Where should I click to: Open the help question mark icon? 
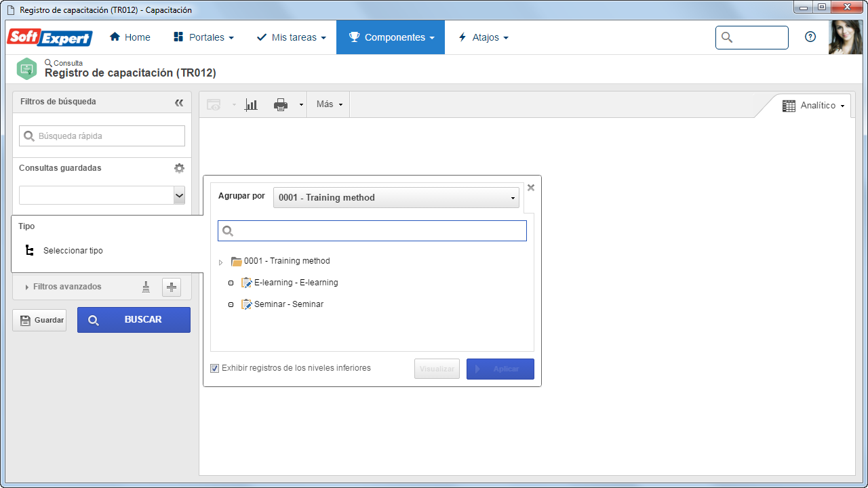810,37
